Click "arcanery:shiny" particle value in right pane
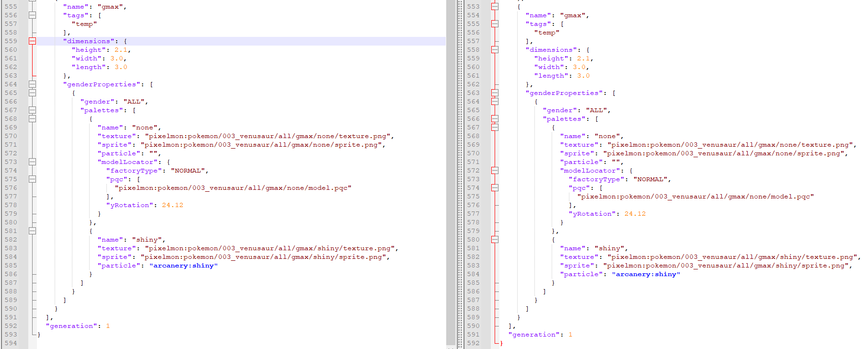This screenshot has height=349, width=868. point(646,274)
